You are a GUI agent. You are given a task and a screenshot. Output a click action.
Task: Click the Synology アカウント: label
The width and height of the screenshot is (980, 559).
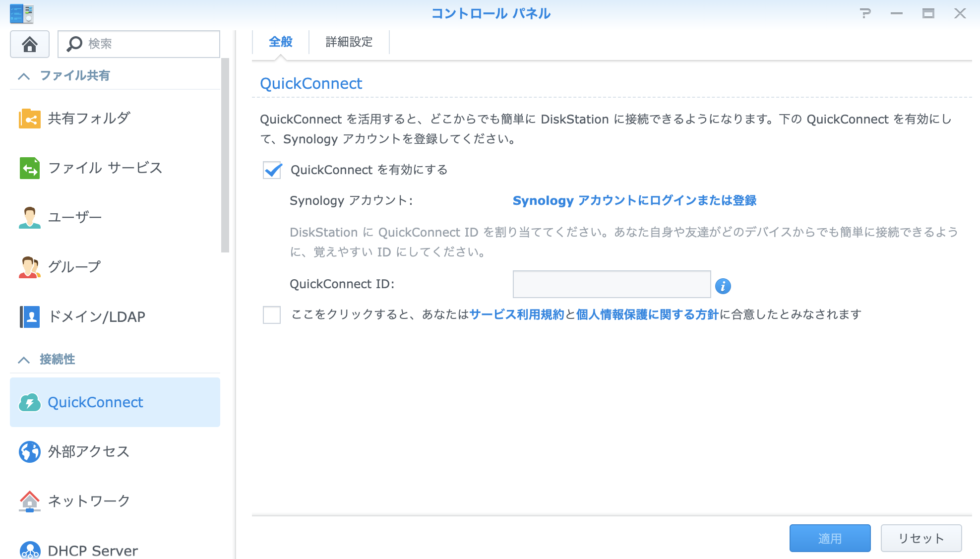[351, 200]
